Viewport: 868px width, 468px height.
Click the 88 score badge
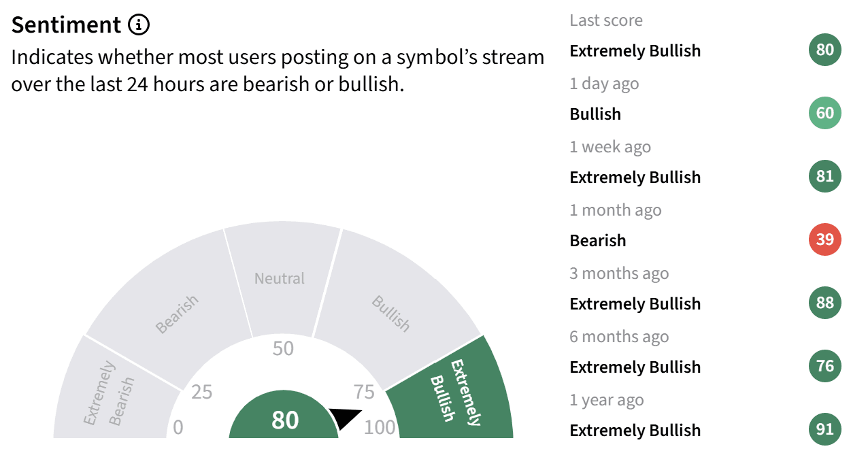pyautogui.click(x=825, y=303)
